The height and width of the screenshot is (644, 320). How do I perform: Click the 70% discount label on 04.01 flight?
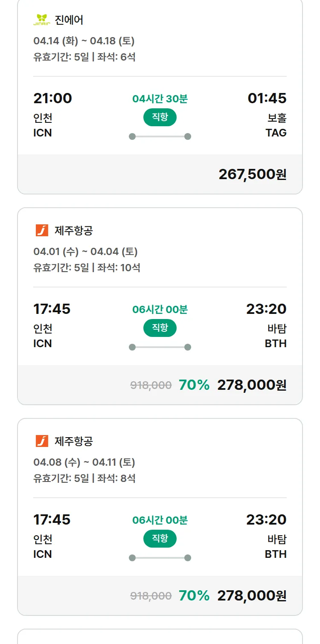(x=194, y=385)
